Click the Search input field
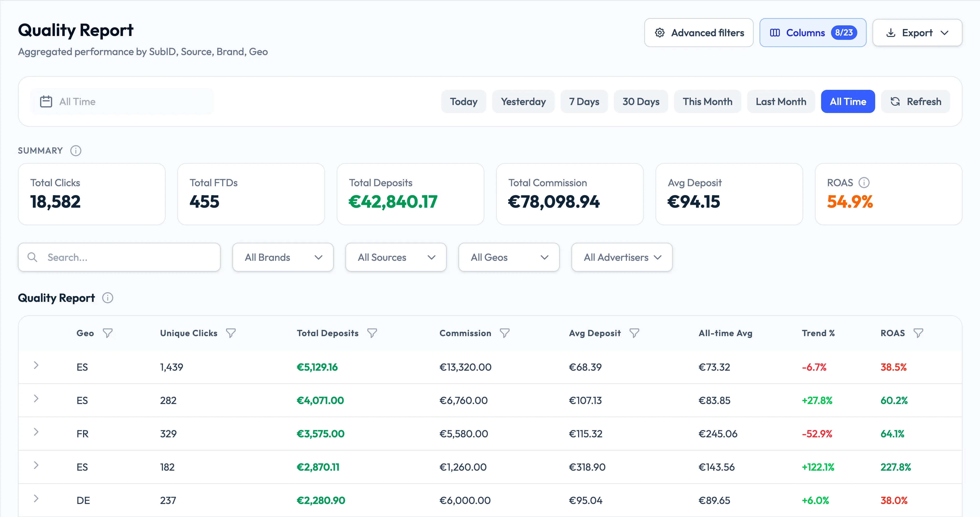The width and height of the screenshot is (980, 517). click(x=119, y=257)
